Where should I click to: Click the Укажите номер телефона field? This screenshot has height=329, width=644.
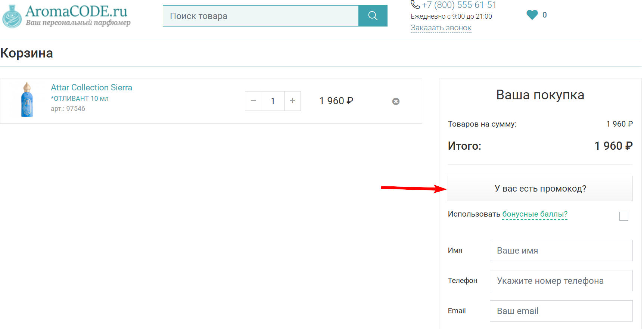(561, 280)
